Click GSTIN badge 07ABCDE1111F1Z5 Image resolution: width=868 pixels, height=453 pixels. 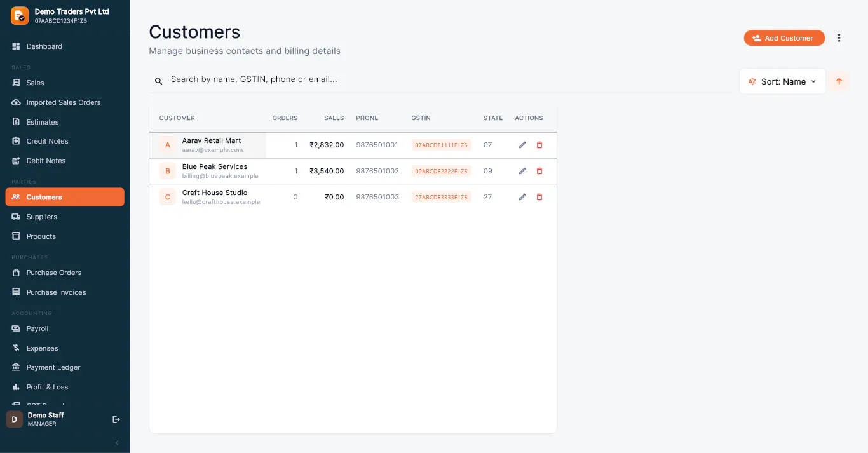[x=441, y=145]
